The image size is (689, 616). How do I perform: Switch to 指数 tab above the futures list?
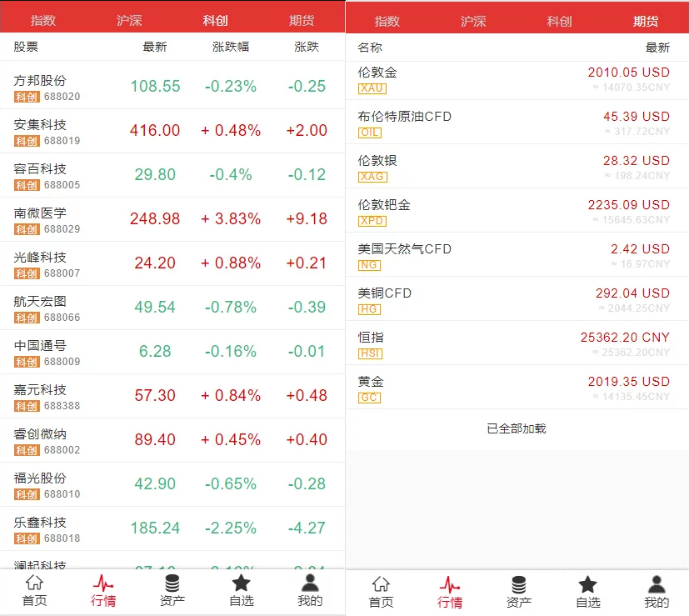point(387,22)
